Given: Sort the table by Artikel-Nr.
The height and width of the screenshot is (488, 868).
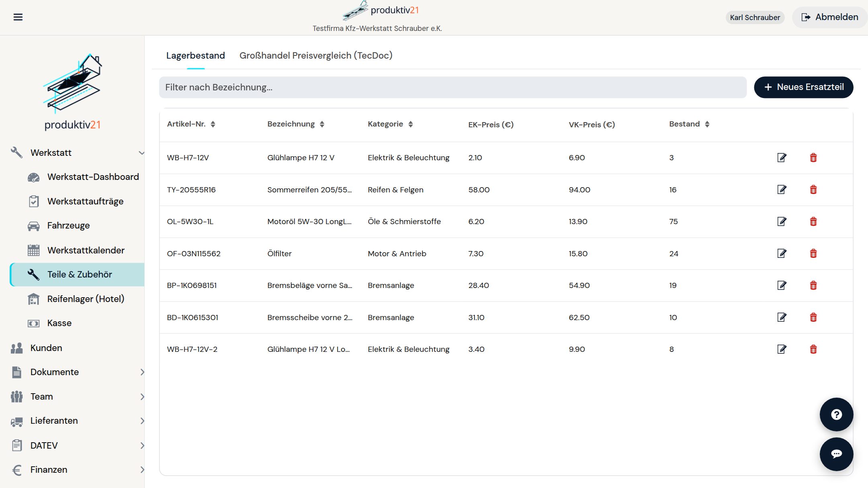Looking at the screenshot, I should 213,124.
